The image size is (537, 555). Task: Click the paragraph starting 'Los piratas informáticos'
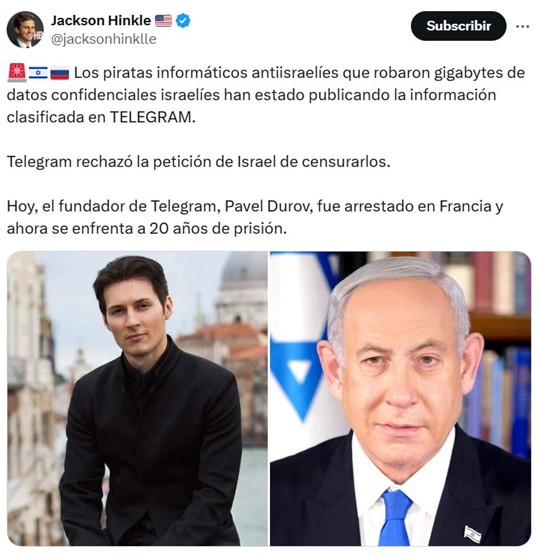pyautogui.click(x=265, y=95)
